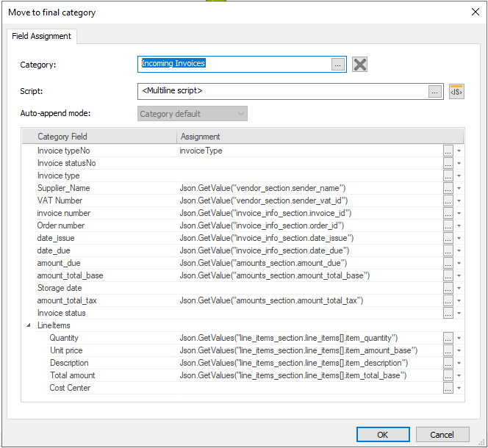Open the Auto-append mode dropdown

[x=193, y=114]
